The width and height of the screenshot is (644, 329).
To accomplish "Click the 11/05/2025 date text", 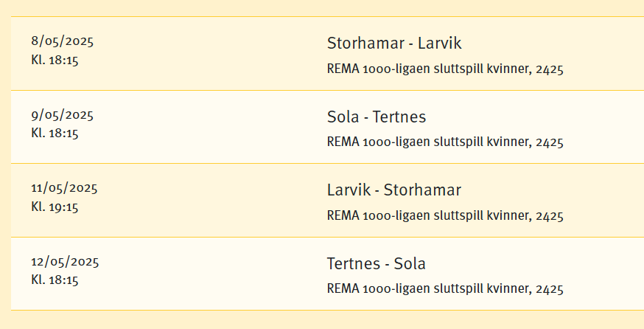I will [64, 187].
